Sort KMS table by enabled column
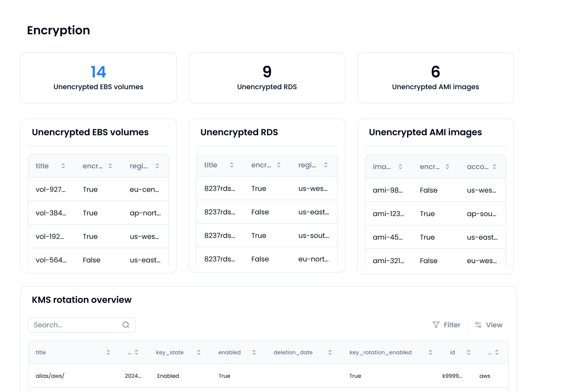Image resolution: width=588 pixels, height=392 pixels. coord(254,352)
